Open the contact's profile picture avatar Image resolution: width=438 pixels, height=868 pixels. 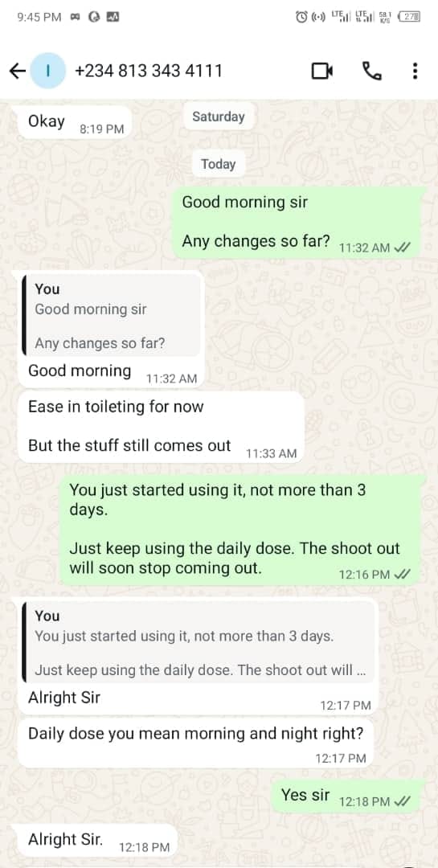coord(47,71)
